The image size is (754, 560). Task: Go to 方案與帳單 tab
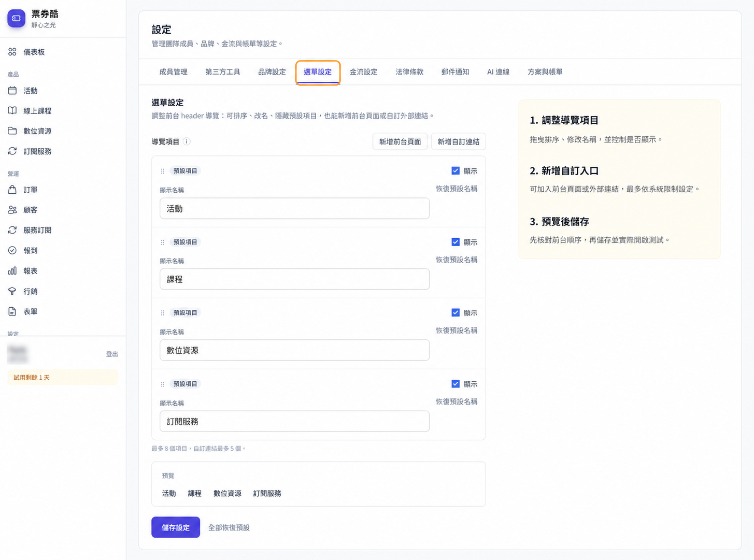tap(545, 72)
